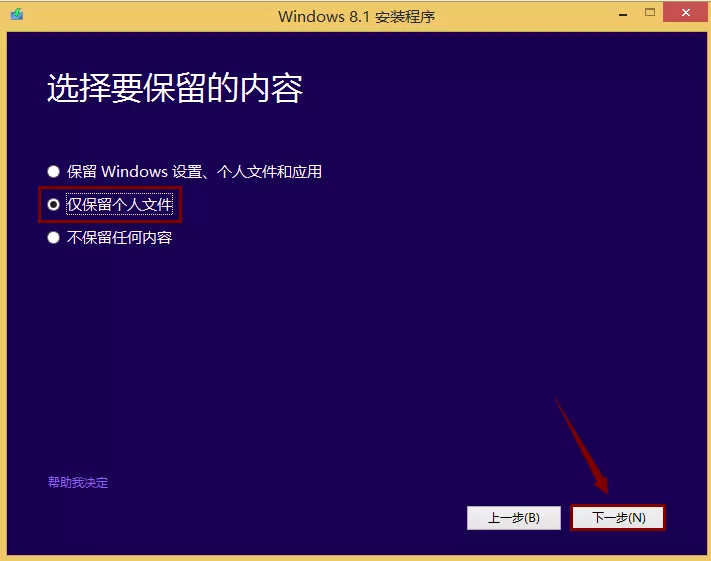Screen dimensions: 711x561
Task: Open the 帮助我决定 help link
Action: click(x=78, y=482)
